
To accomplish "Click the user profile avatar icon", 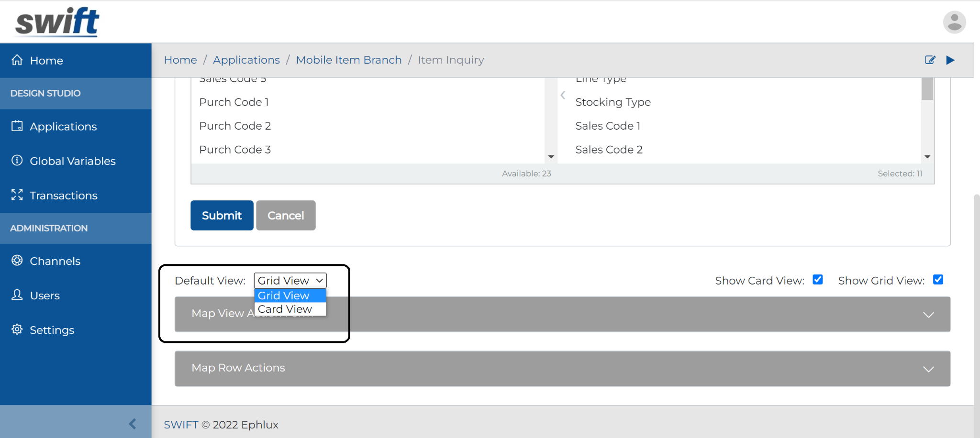I will tap(954, 22).
